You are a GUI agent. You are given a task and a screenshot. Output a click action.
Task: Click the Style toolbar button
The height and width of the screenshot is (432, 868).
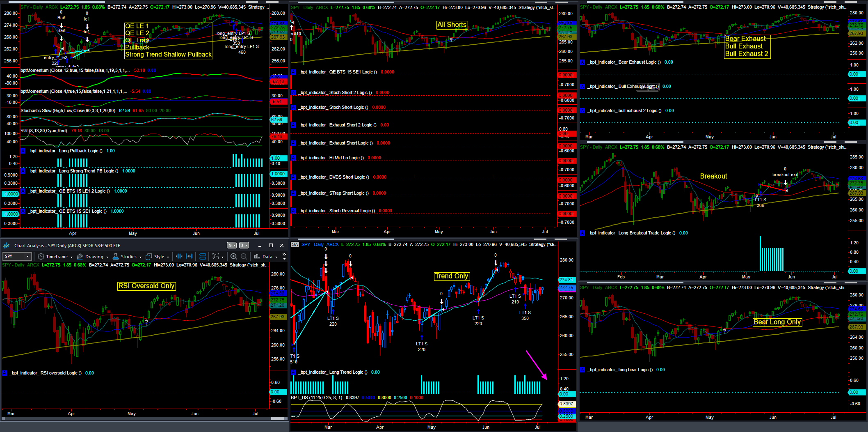(157, 257)
